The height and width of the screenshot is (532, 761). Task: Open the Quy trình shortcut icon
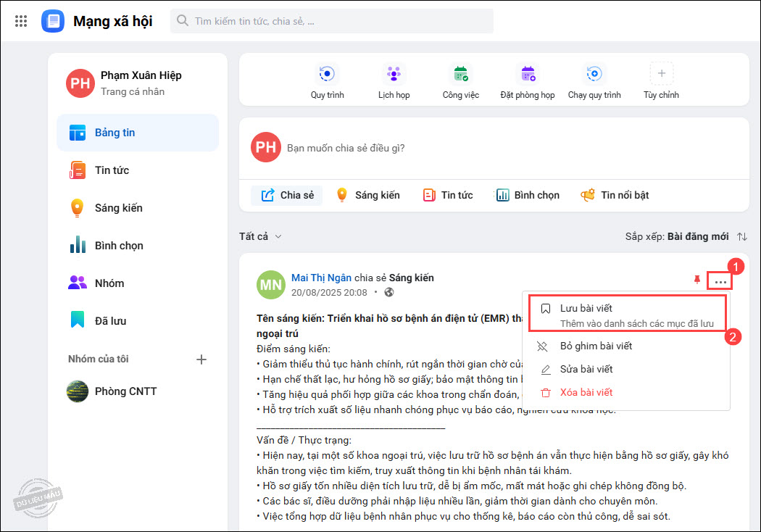pos(327,74)
